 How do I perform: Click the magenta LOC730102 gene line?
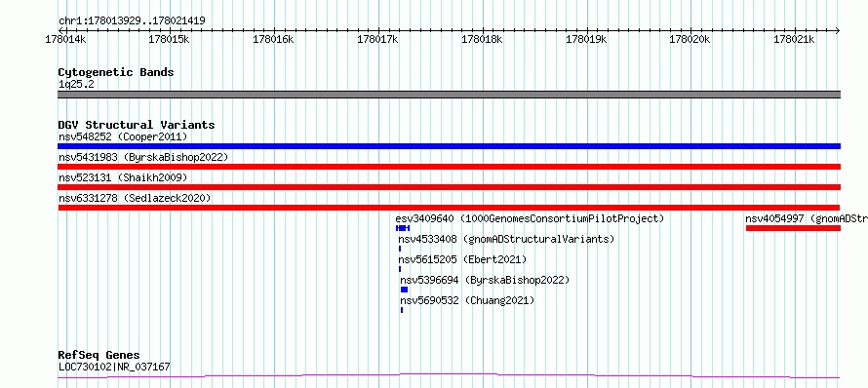tap(449, 376)
